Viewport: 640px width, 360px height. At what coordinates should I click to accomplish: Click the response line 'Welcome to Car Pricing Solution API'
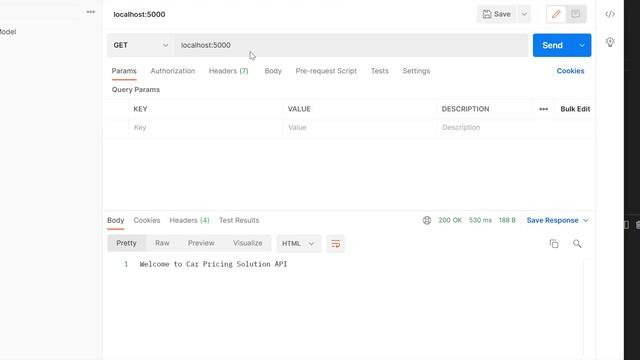coord(213,264)
